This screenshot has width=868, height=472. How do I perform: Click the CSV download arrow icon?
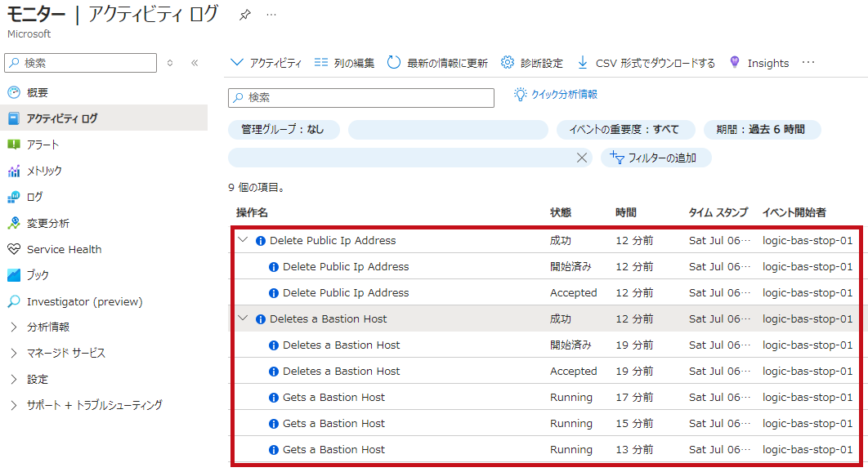click(x=583, y=63)
